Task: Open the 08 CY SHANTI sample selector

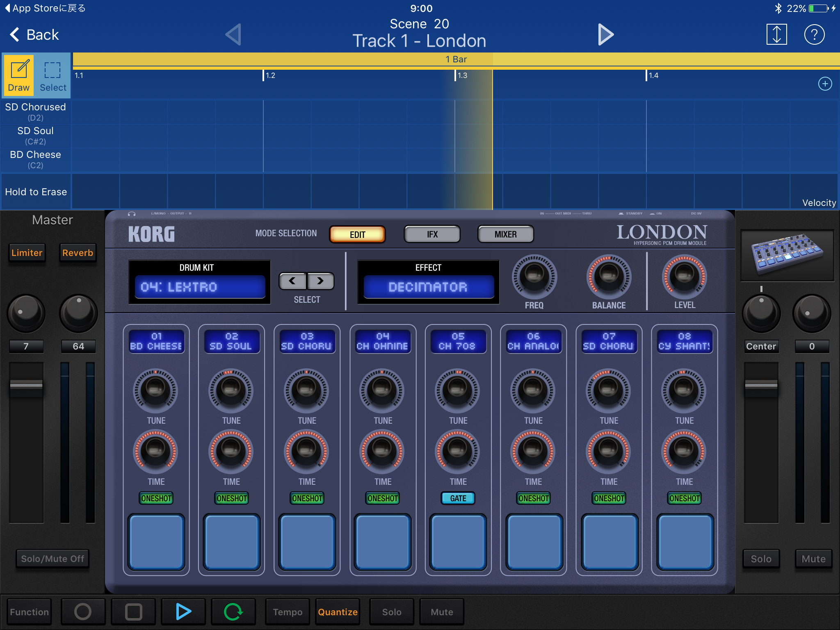Action: (x=685, y=341)
